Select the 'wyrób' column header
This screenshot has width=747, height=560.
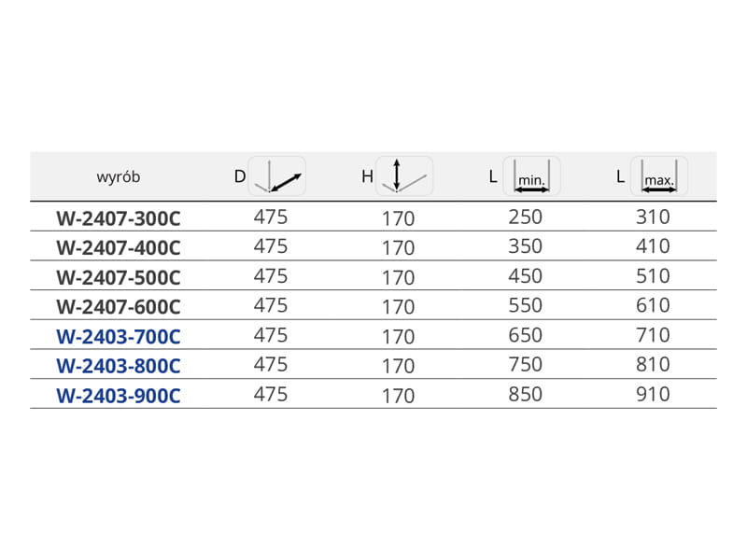[x=119, y=176]
